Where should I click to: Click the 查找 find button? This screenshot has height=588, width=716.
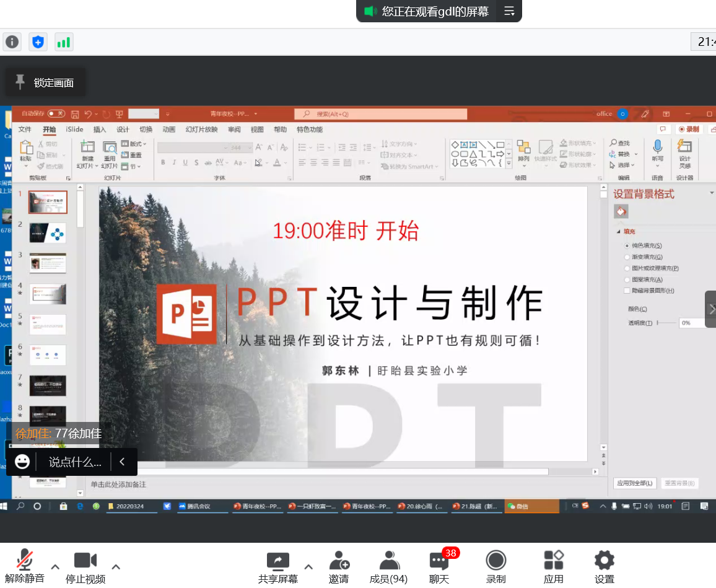pos(619,143)
